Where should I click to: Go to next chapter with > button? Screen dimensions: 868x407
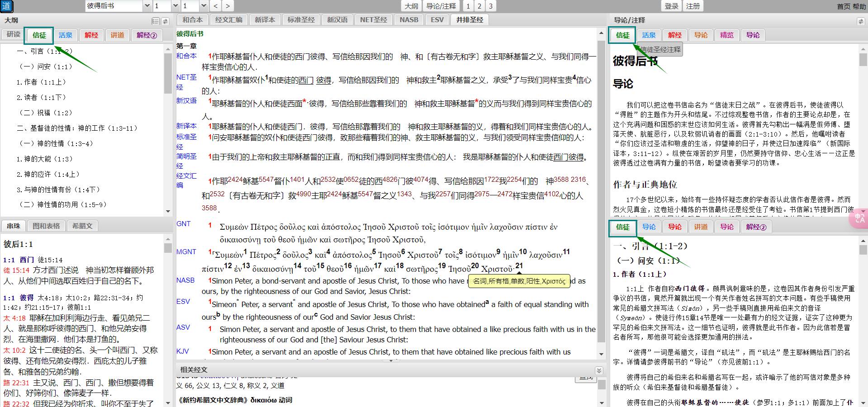point(228,6)
